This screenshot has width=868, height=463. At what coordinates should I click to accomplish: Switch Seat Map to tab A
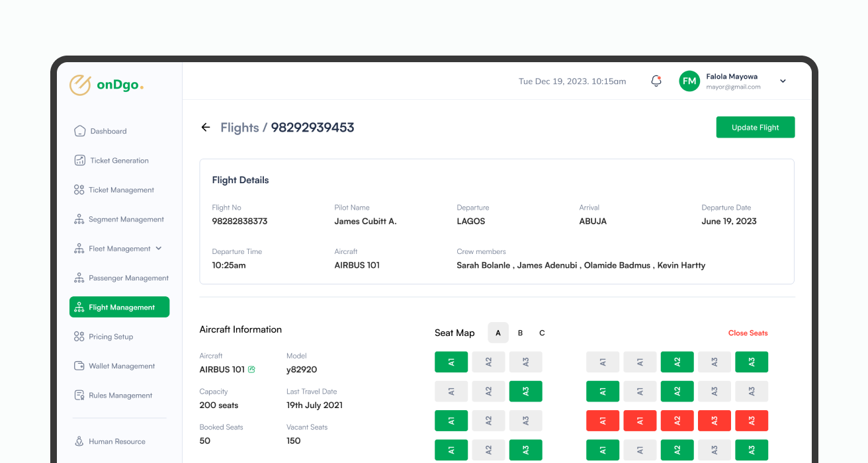(498, 333)
